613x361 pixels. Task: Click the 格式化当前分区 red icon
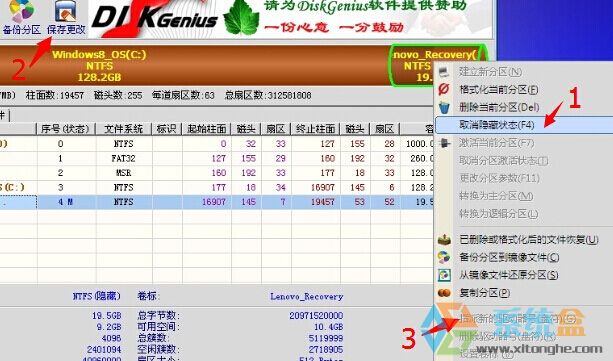(x=444, y=90)
